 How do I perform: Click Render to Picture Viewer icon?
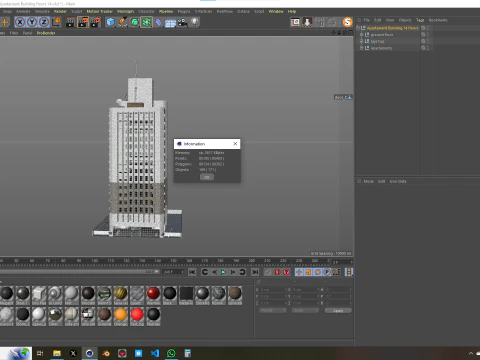click(x=83, y=22)
